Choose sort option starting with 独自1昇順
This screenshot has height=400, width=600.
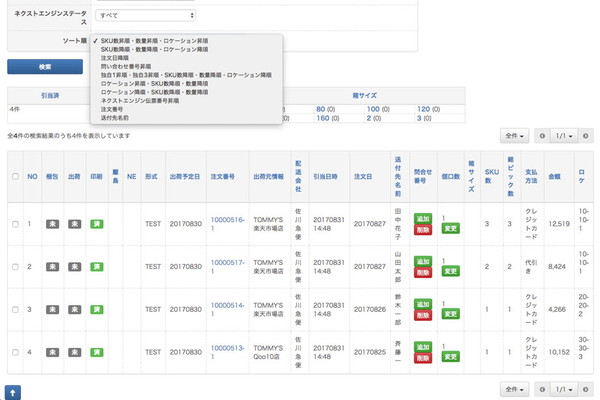pyautogui.click(x=186, y=75)
